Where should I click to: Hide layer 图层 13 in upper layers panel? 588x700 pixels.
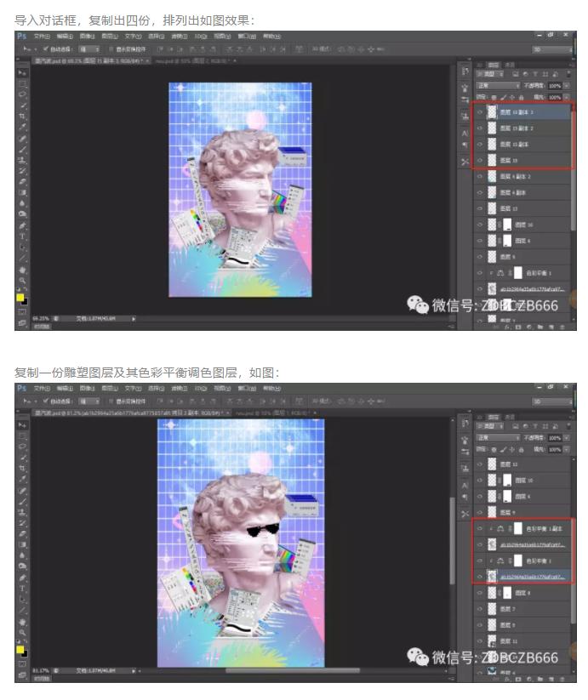[x=480, y=208]
